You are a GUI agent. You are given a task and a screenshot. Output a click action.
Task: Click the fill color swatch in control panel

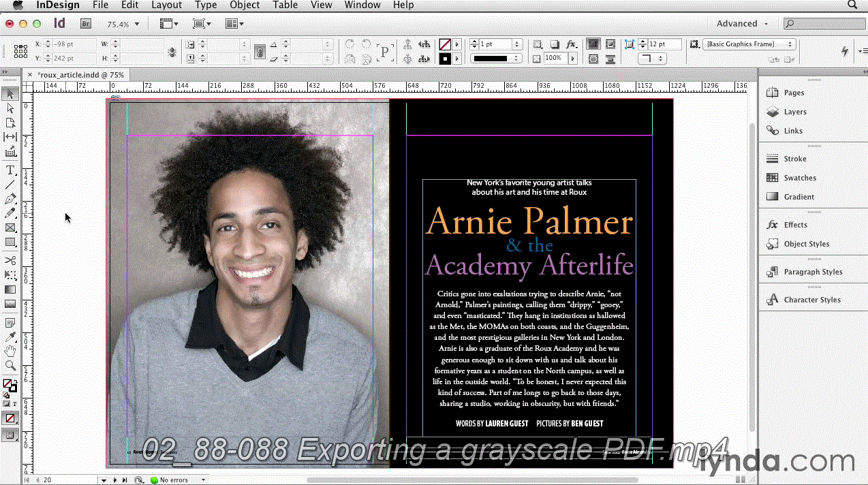(x=445, y=44)
